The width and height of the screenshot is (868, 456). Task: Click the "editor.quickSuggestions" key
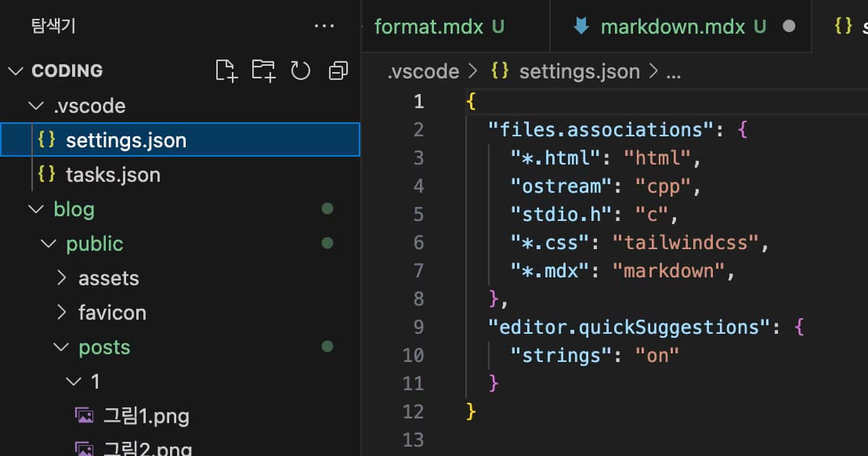point(629,327)
